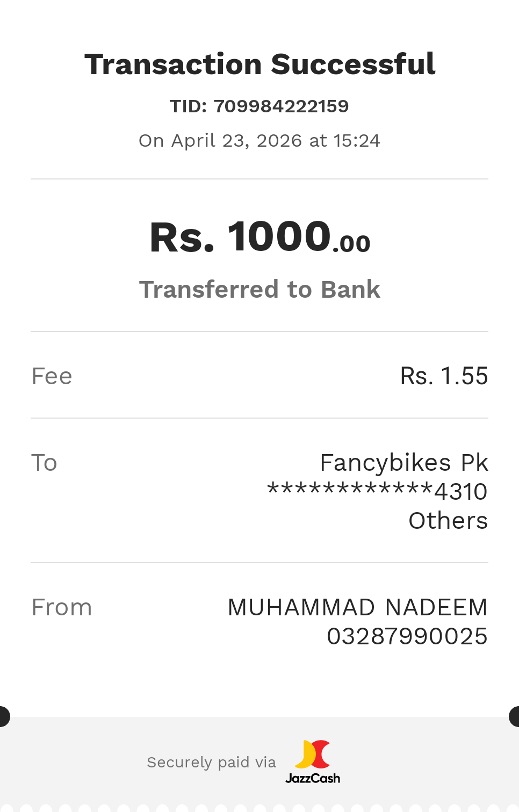Click the Transferred to Bank label
Screen dimensions: 519x812
[259, 290]
